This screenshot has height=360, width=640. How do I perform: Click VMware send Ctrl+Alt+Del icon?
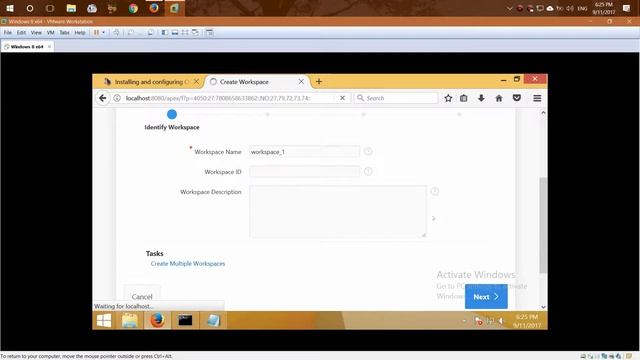[x=116, y=32]
